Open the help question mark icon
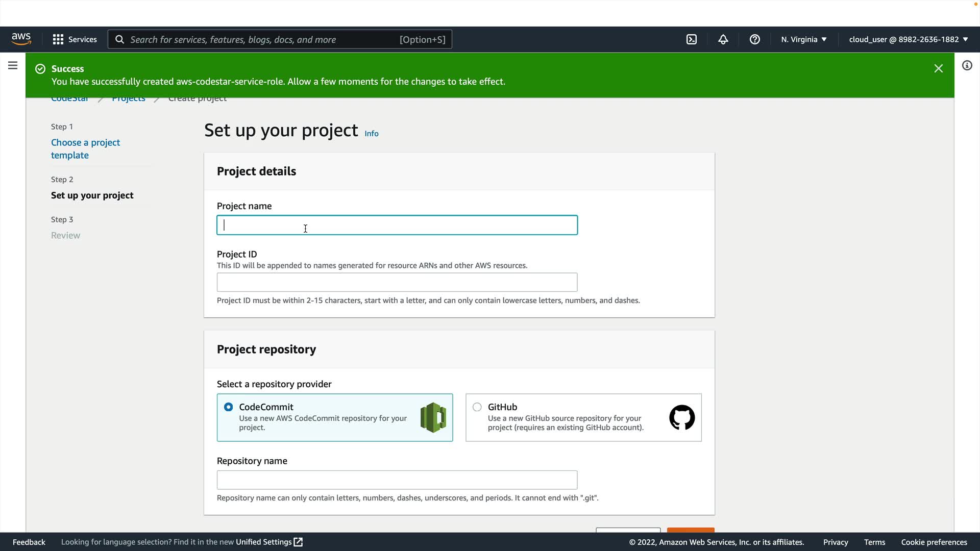 pyautogui.click(x=754, y=39)
